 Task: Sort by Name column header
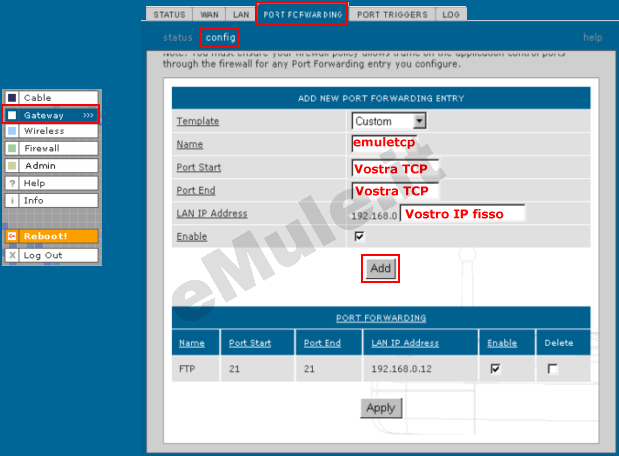[192, 343]
